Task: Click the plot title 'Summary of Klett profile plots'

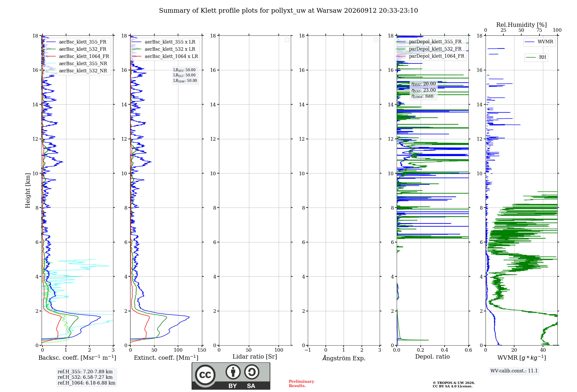Action: (288, 11)
